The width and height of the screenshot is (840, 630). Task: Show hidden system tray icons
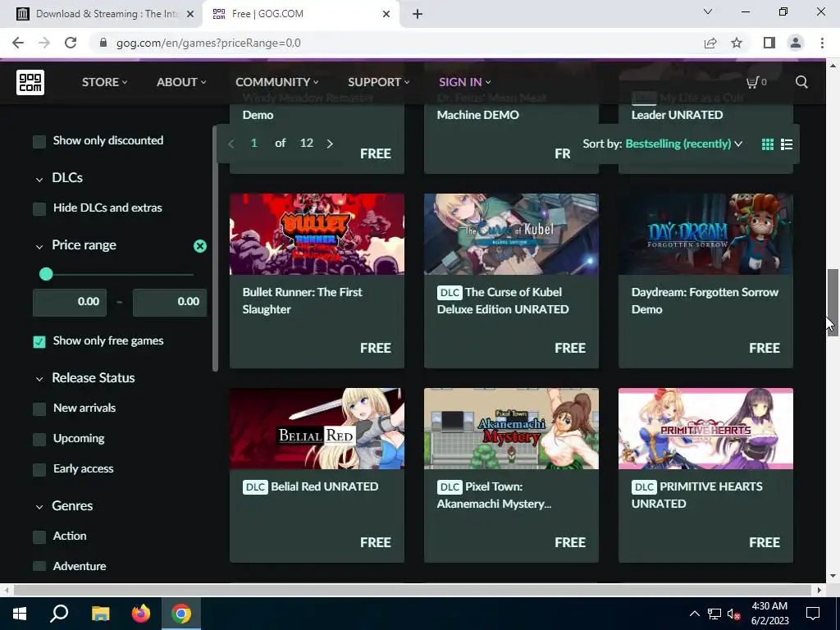coord(694,614)
